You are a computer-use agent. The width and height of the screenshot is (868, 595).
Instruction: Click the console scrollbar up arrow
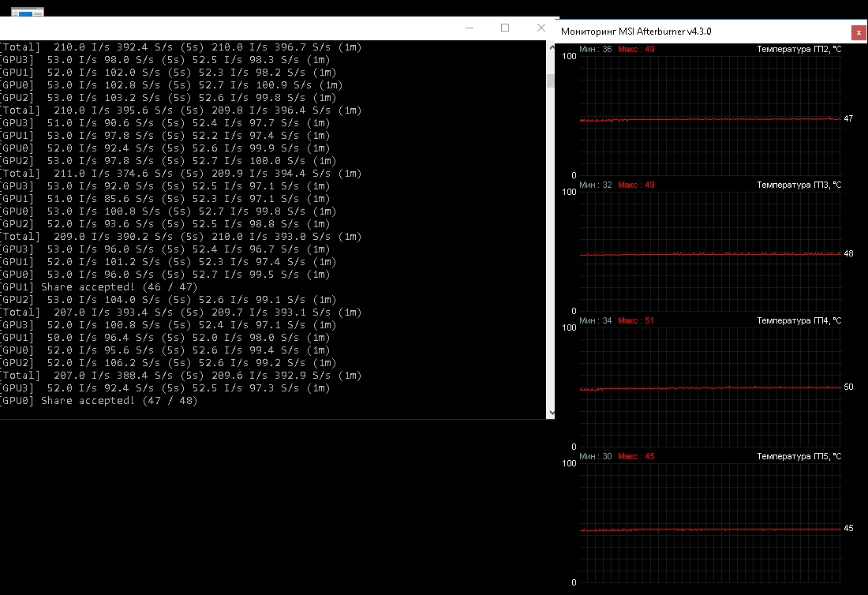(x=550, y=47)
